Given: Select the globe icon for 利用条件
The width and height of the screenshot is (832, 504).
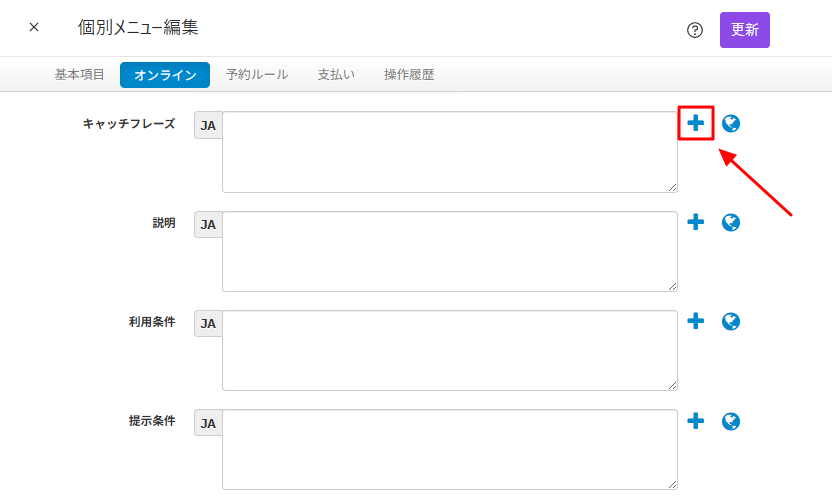Looking at the screenshot, I should pyautogui.click(x=731, y=321).
